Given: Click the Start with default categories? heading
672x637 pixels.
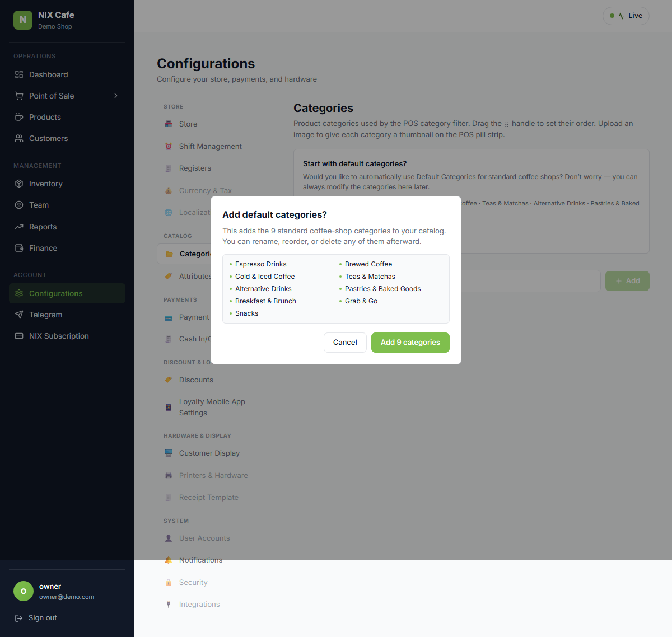Looking at the screenshot, I should pos(355,164).
